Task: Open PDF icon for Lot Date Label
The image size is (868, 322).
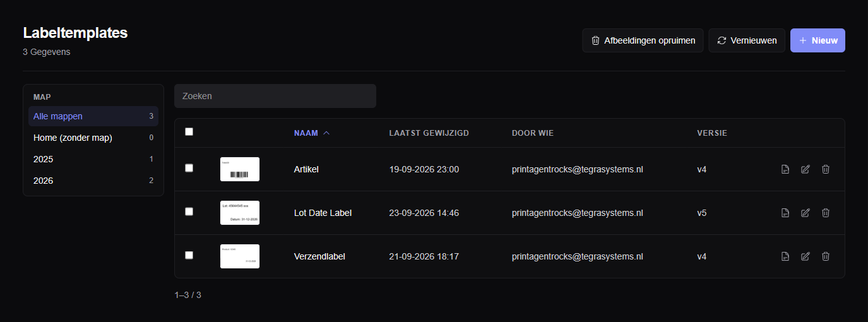Action: [x=785, y=213]
